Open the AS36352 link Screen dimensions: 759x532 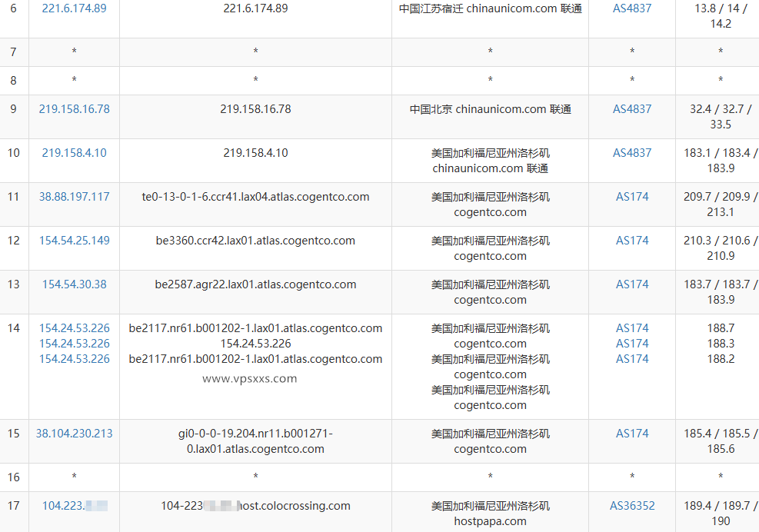(x=631, y=506)
